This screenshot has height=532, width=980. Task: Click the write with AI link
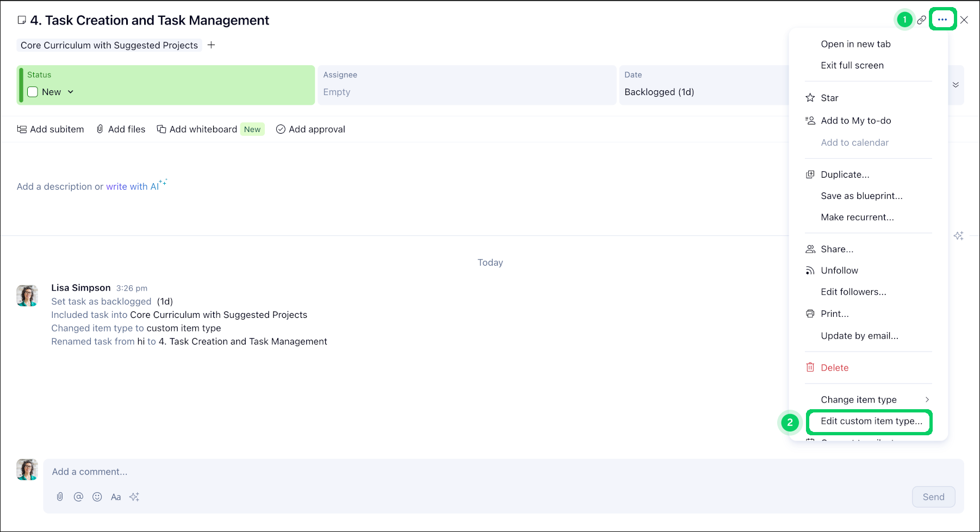(131, 186)
